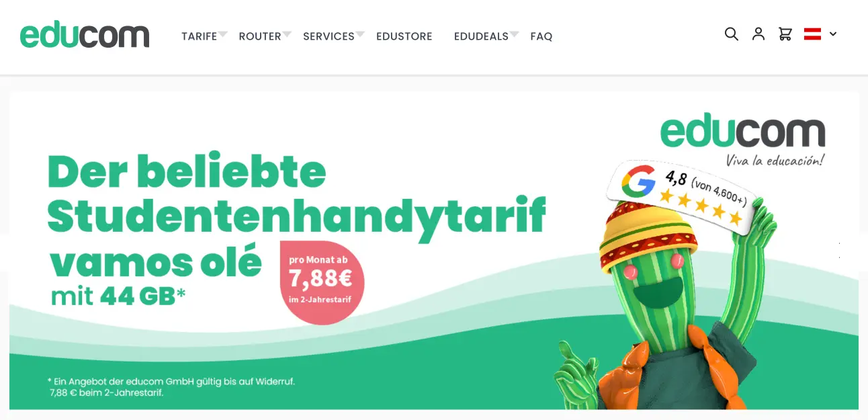Open the search magnifier icon
The image size is (868, 420).
tap(732, 34)
